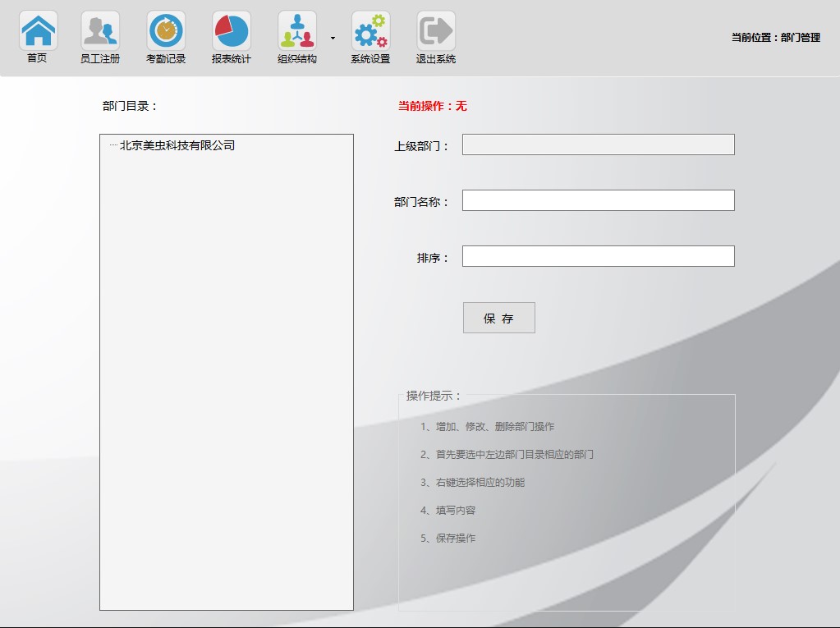Click the 部门目录： heading
This screenshot has height=628, width=840.
tap(131, 106)
